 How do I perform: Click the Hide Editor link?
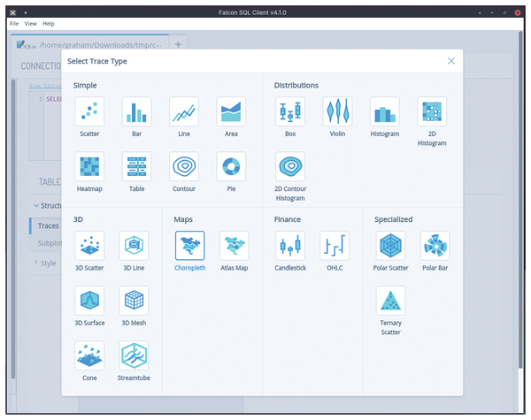[45, 86]
